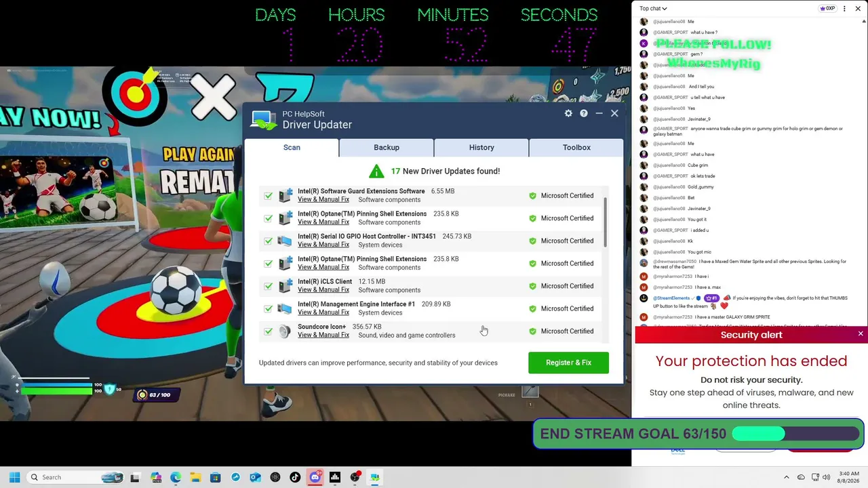This screenshot has height=488, width=868.
Task: Open the audio bars app in taskbar
Action: click(x=335, y=477)
